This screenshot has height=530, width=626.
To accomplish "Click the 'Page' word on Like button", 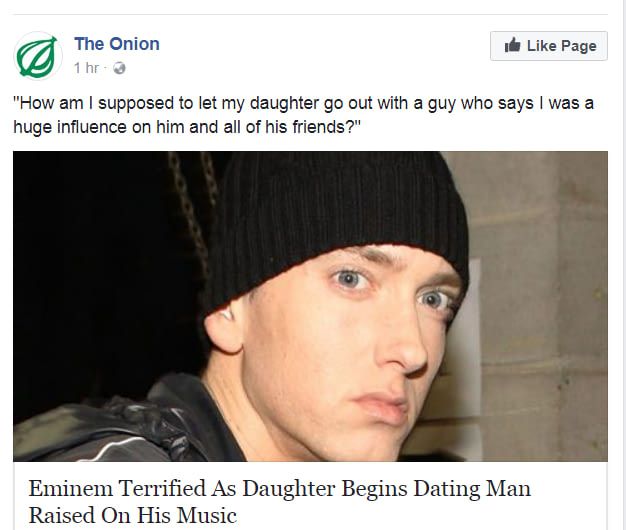I will pyautogui.click(x=578, y=46).
